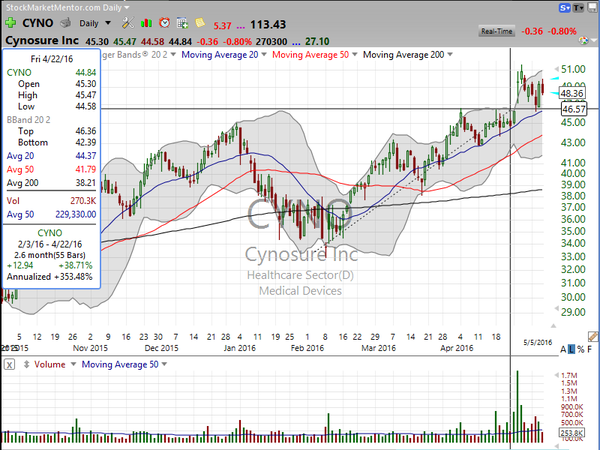Viewport: 600px width, 450px height.
Task: Open the red alarm clock alerts icon
Action: tap(165, 23)
